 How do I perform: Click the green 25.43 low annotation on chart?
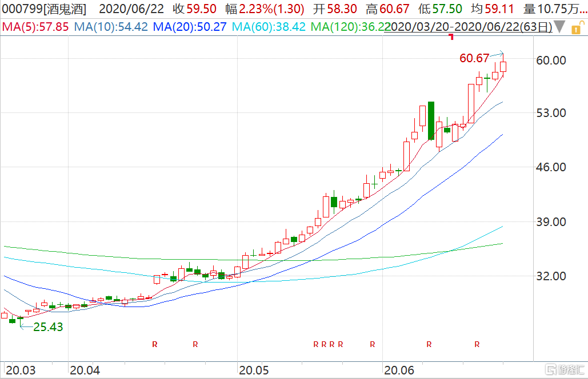[48, 327]
